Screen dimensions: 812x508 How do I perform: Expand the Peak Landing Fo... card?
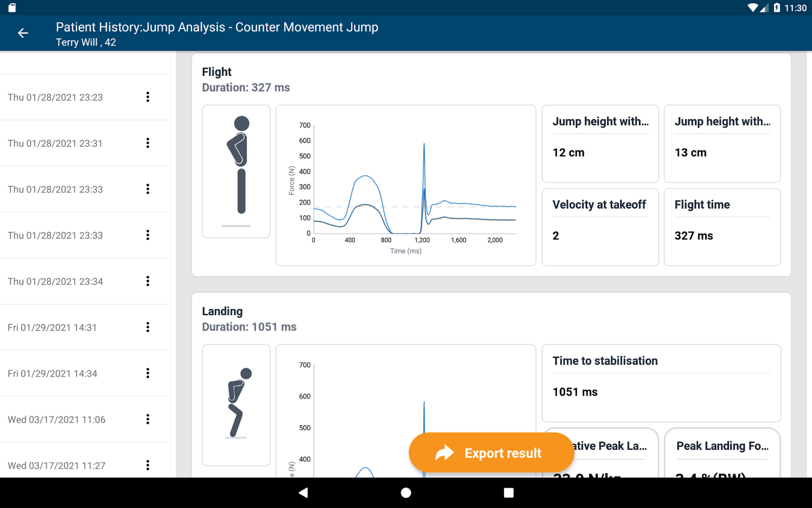coord(722,446)
